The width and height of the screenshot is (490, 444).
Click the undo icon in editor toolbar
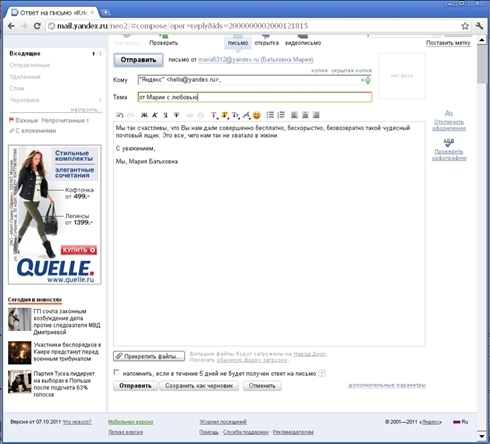coord(120,115)
